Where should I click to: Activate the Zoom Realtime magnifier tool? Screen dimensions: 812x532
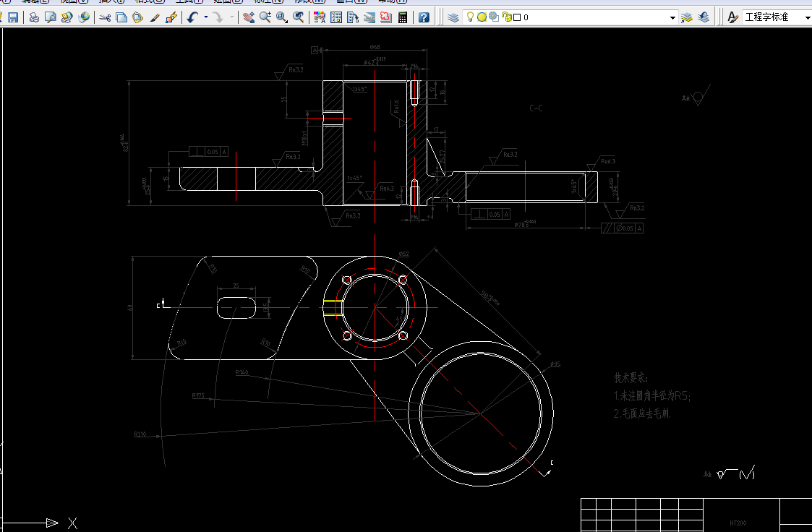[x=265, y=17]
